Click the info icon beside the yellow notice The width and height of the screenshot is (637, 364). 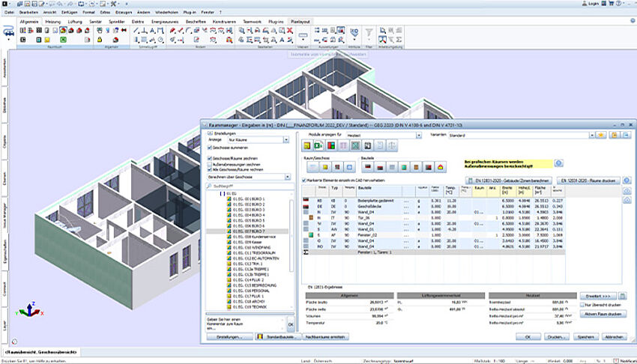(x=559, y=164)
